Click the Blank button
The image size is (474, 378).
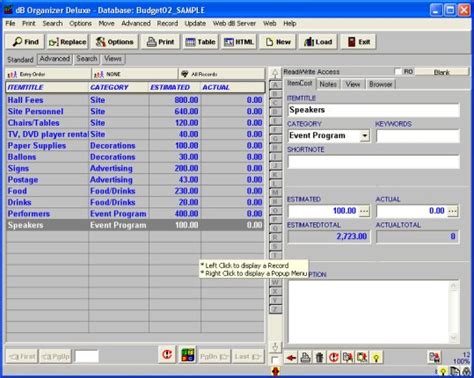(x=442, y=72)
